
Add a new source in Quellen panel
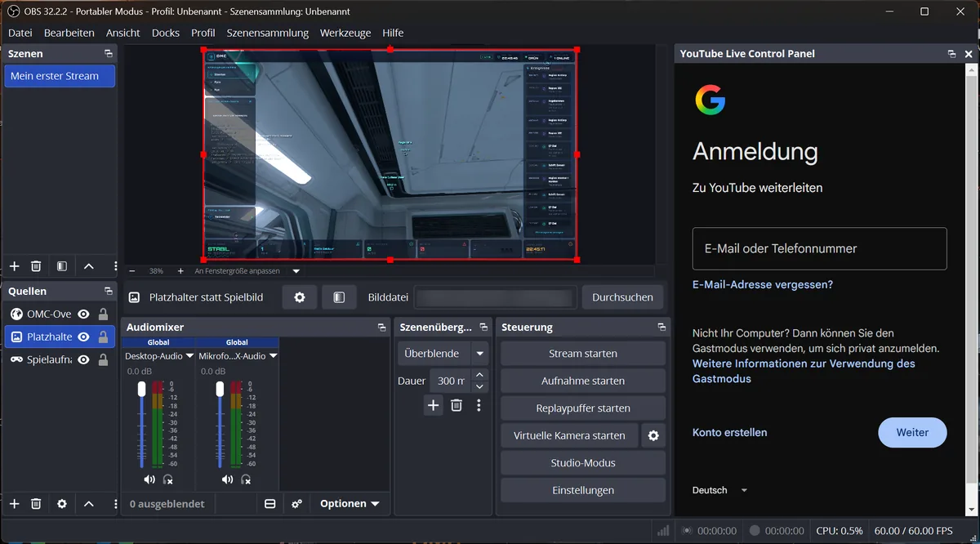tap(14, 504)
